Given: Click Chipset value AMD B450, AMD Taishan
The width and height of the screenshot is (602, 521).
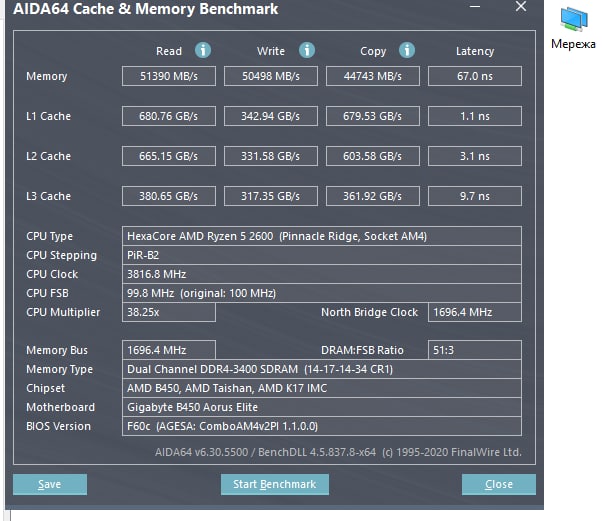Looking at the screenshot, I should point(322,388).
